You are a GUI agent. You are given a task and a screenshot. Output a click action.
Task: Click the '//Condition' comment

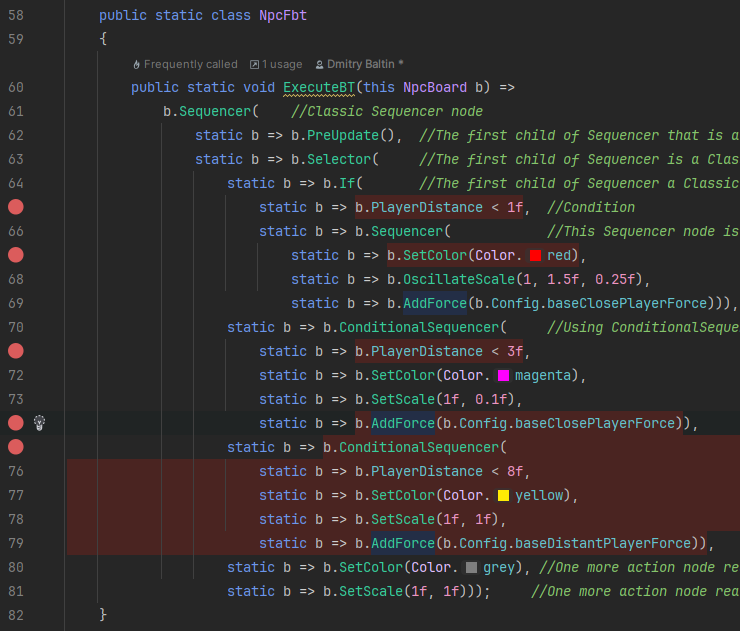(590, 207)
